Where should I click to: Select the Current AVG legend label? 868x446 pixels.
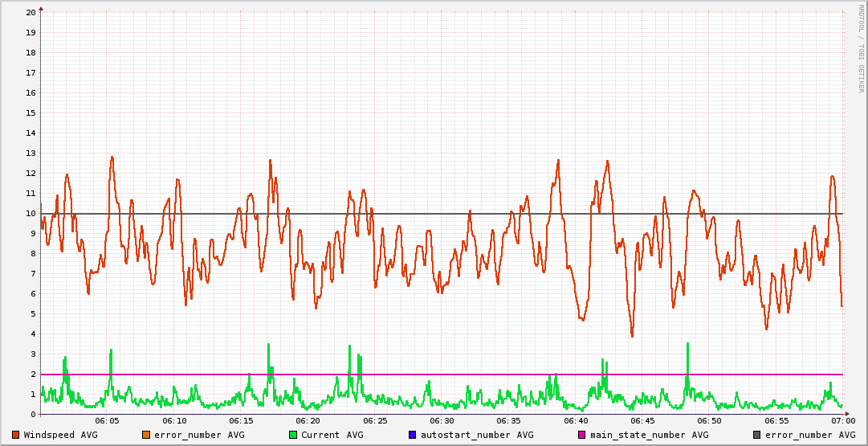point(332,435)
